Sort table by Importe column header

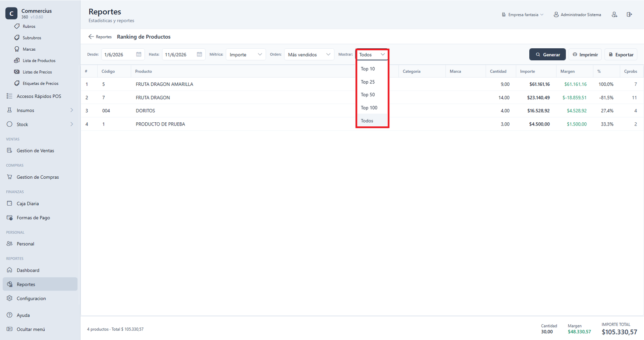[x=527, y=71]
